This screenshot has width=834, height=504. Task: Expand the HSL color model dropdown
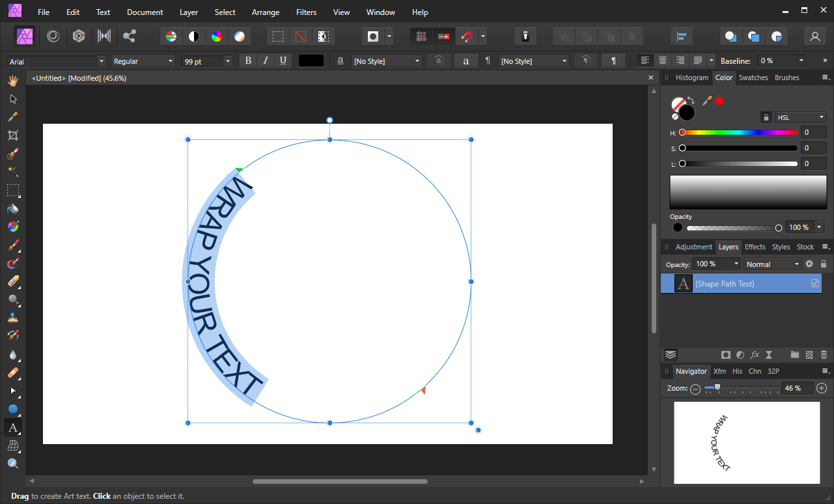801,117
